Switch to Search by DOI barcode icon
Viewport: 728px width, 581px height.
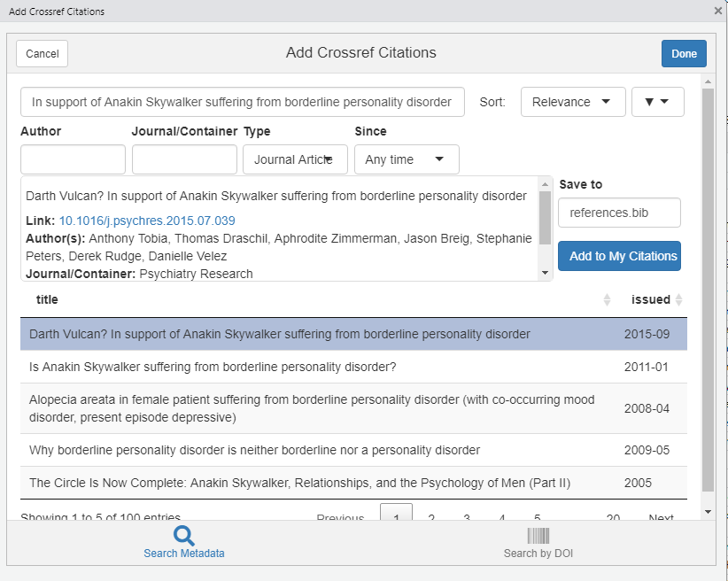pyautogui.click(x=538, y=536)
